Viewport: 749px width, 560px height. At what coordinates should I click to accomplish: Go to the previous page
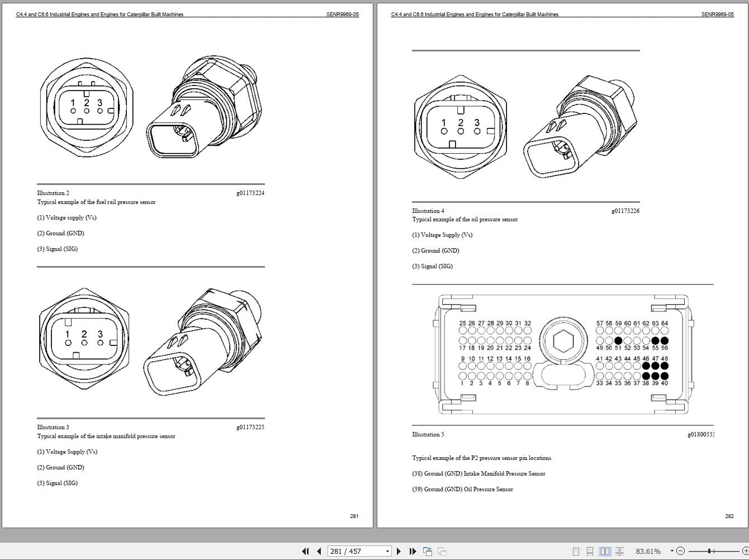coord(317,551)
